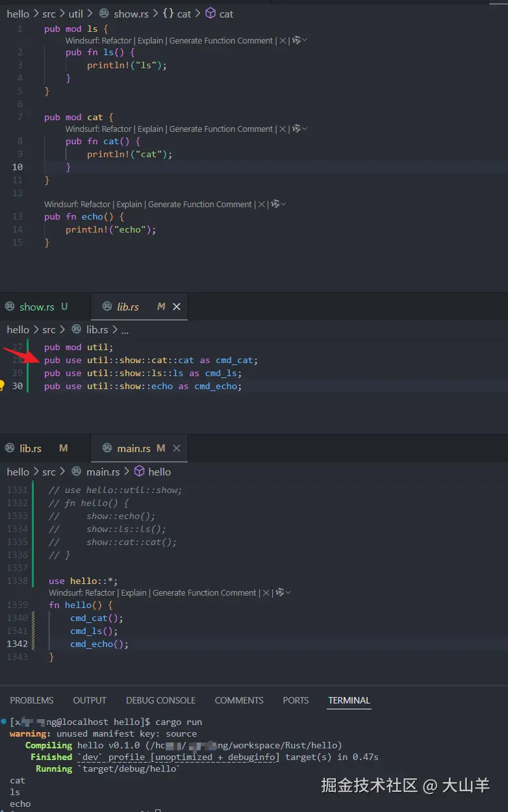
Task: Click Explain codelens above fn cat
Action: point(150,129)
